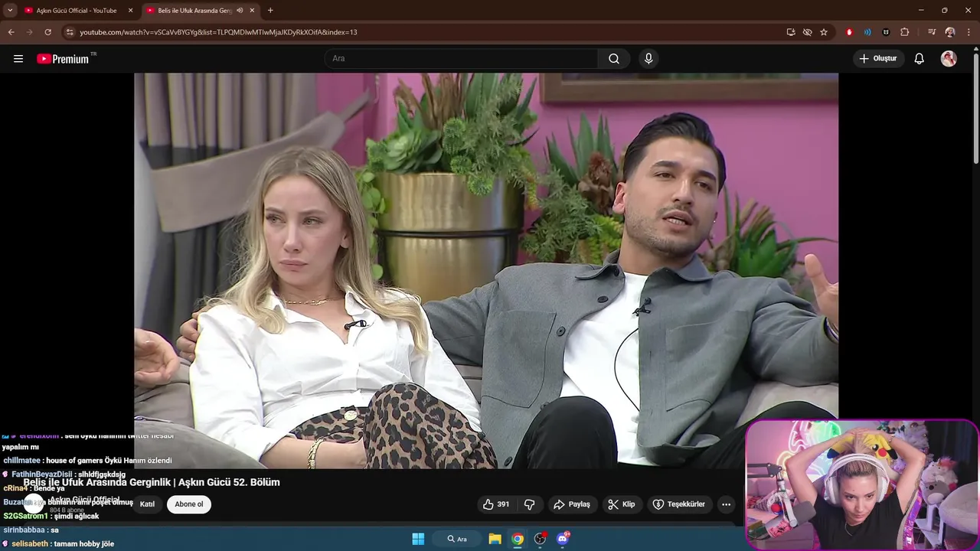View site information icon in address bar
980x551 pixels.
pos(70,32)
